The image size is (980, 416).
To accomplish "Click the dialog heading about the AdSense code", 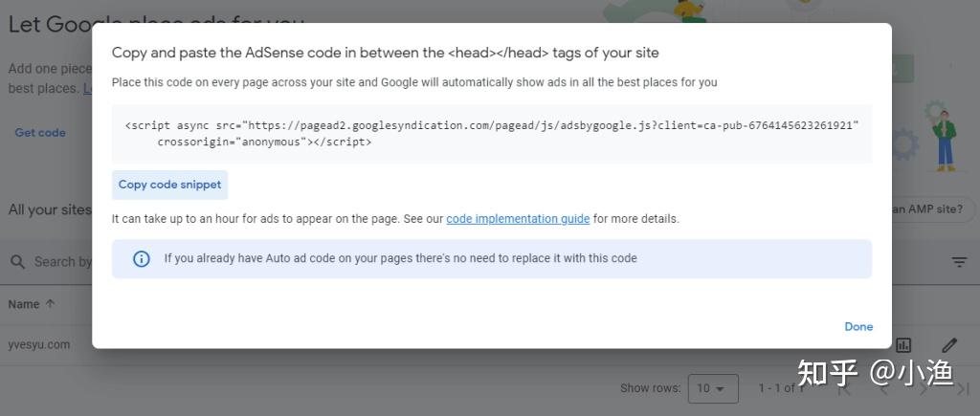I will 385,54.
